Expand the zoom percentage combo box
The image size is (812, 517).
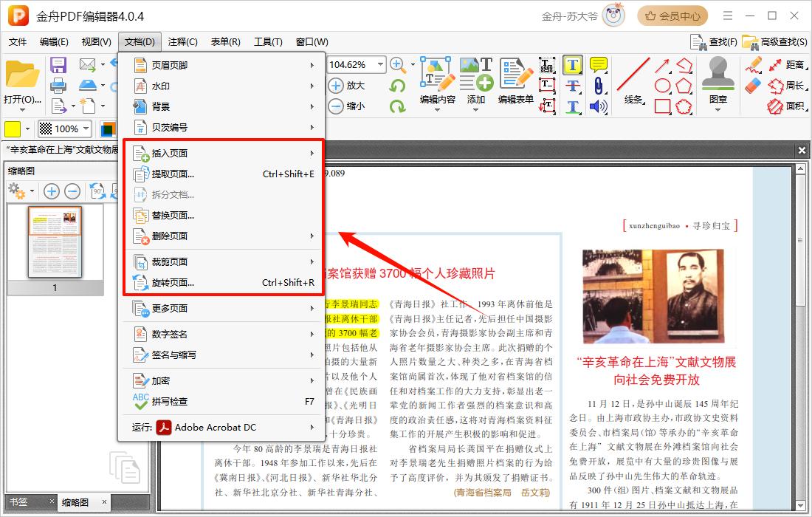[x=381, y=65]
